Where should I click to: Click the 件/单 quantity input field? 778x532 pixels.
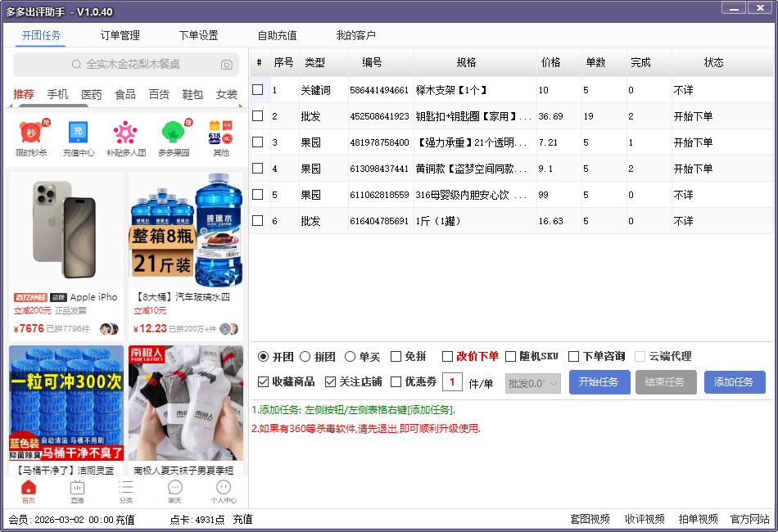click(x=452, y=382)
